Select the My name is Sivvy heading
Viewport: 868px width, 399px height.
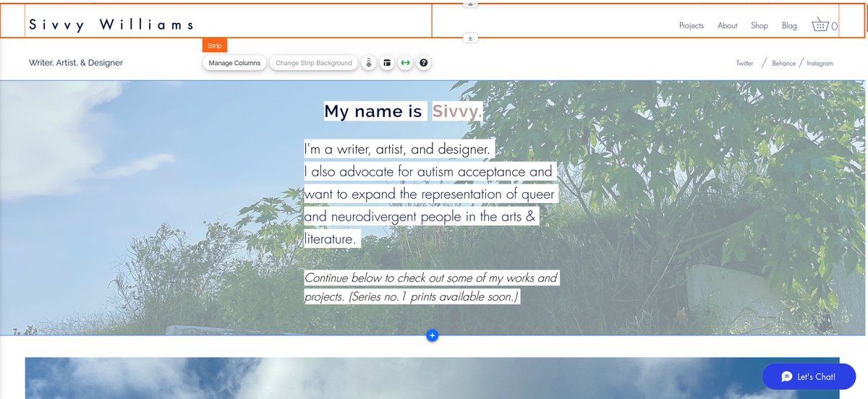[x=403, y=111]
